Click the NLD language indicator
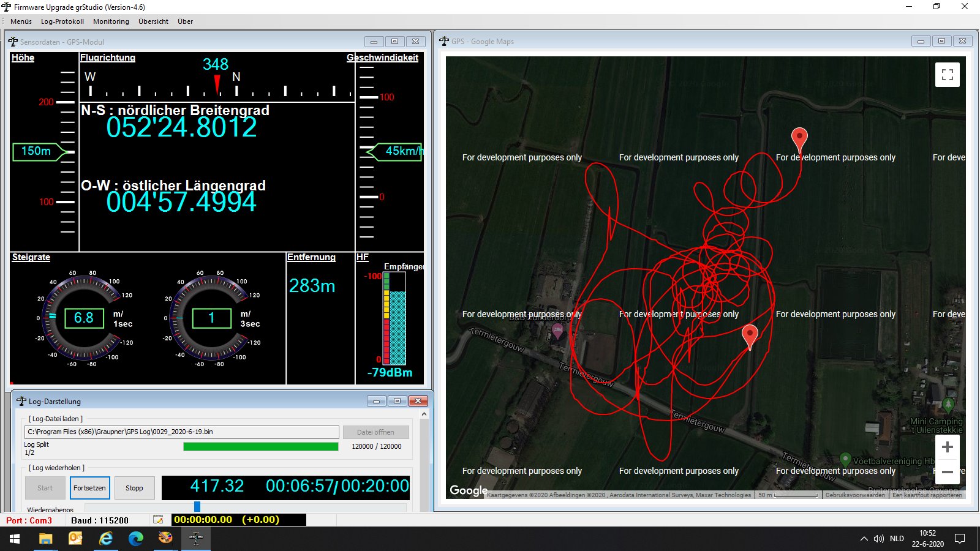 [x=897, y=539]
